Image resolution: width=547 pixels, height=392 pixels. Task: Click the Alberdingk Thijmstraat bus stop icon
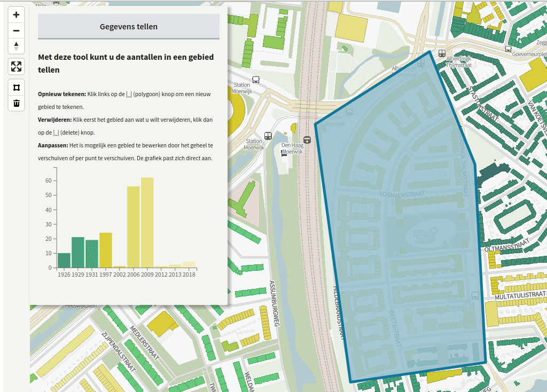coord(441,53)
